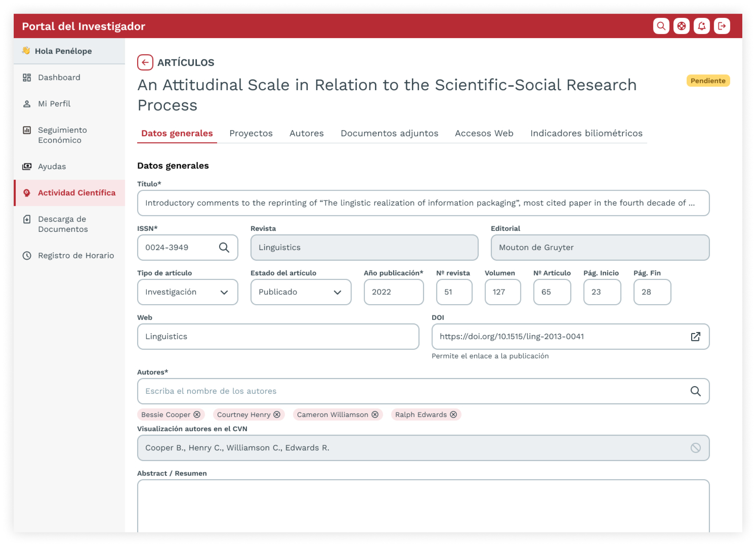Remove author Courtney Henry chip

277,414
